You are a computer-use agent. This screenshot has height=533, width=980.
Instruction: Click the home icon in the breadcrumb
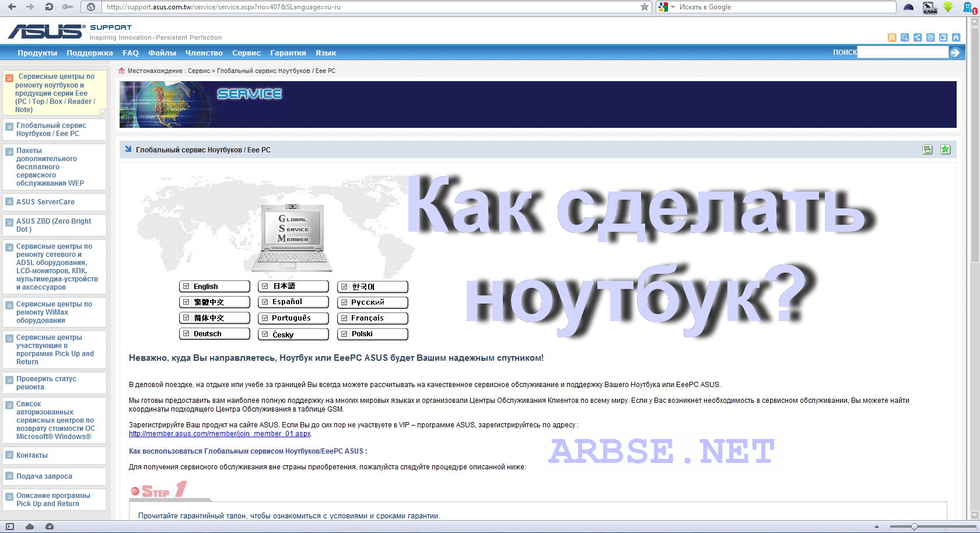[122, 71]
